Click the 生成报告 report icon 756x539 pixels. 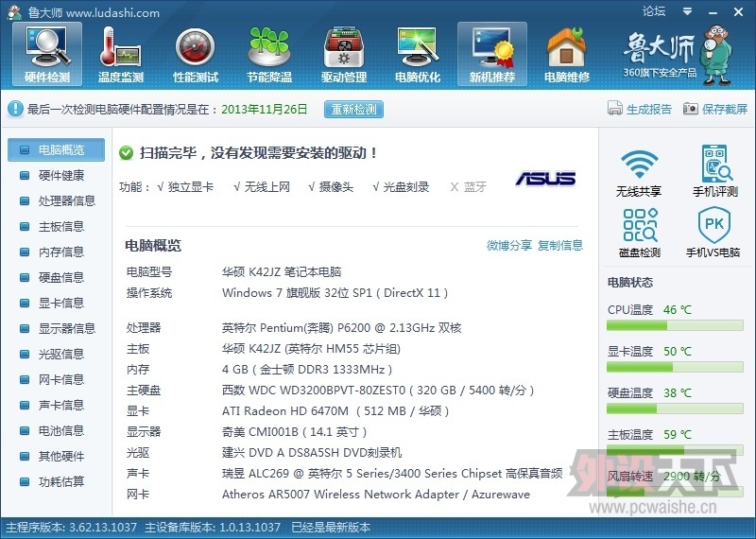click(615, 109)
